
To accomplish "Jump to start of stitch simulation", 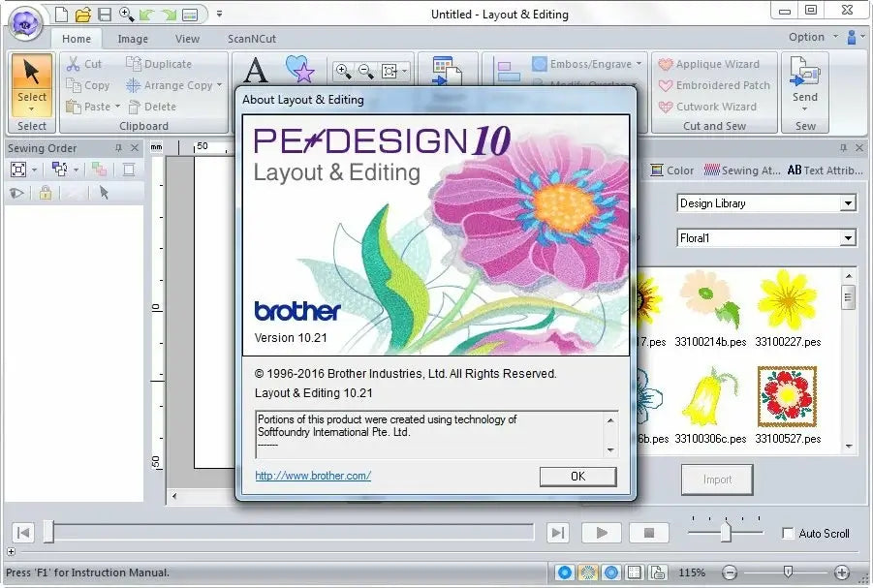I will 23,533.
